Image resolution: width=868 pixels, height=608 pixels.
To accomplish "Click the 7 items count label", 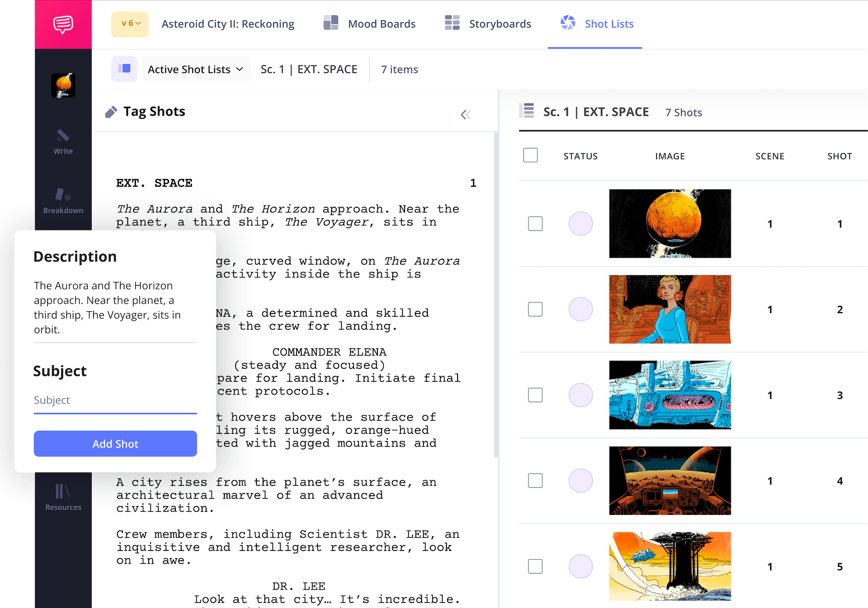I will click(x=399, y=69).
